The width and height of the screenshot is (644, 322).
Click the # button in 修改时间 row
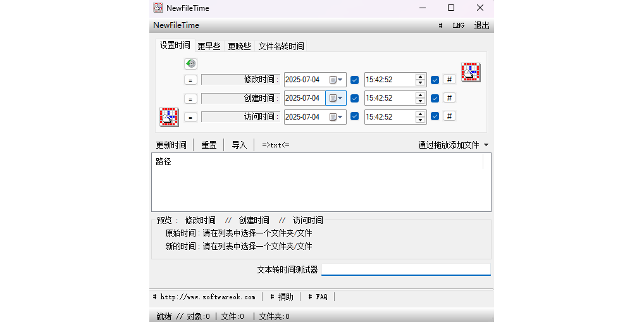449,79
